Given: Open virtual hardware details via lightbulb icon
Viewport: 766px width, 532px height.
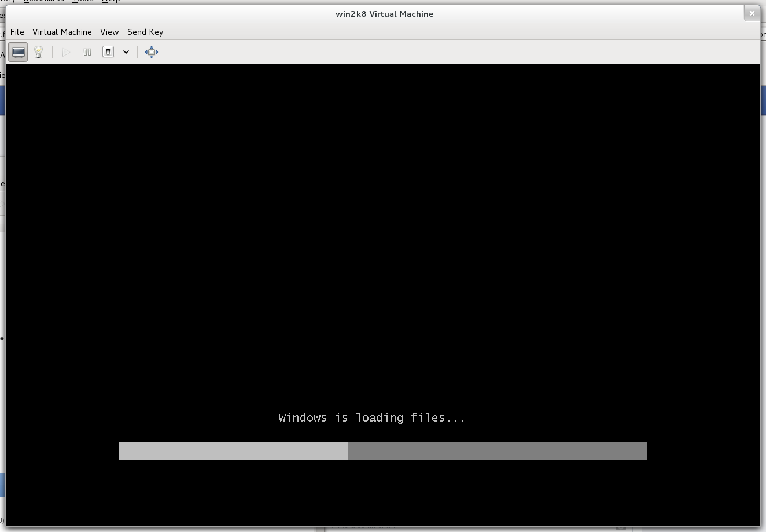Looking at the screenshot, I should click(x=39, y=52).
